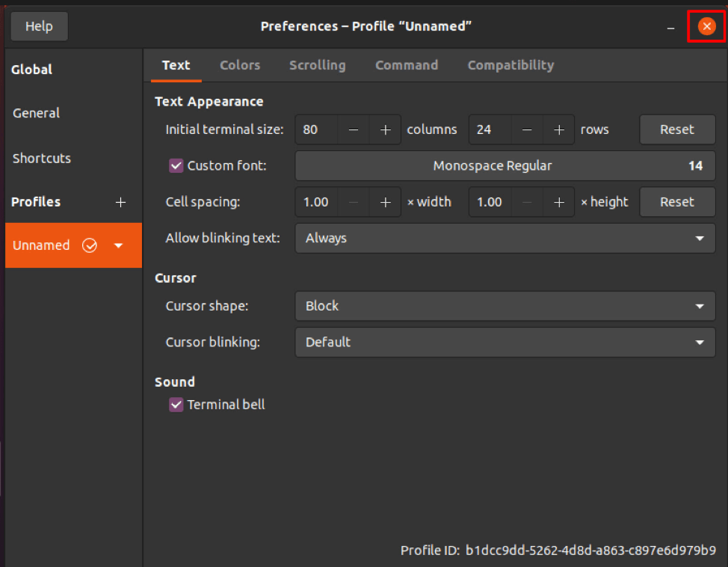The image size is (728, 567).
Task: Click the checkmark icon beside Unnamed profile
Action: tap(90, 245)
